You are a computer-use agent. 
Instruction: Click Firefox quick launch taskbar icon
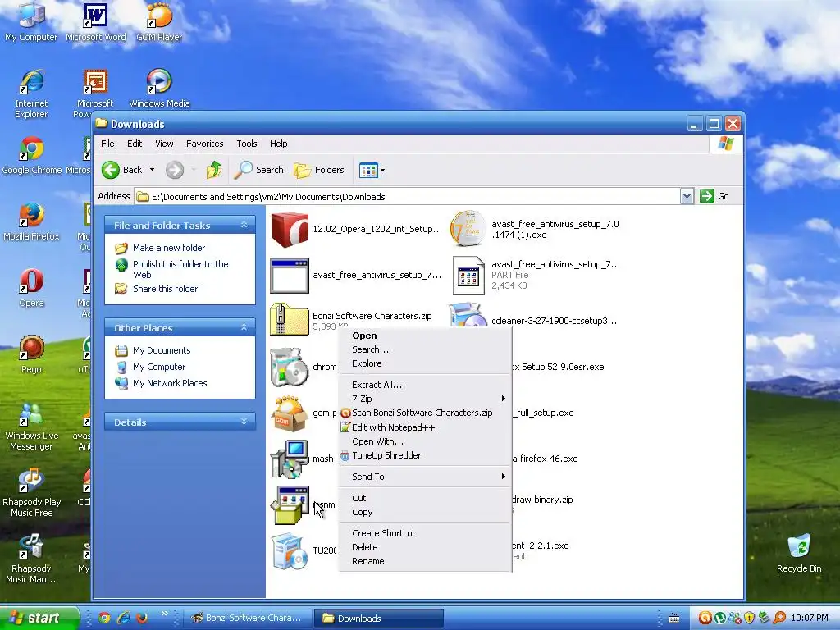142,618
